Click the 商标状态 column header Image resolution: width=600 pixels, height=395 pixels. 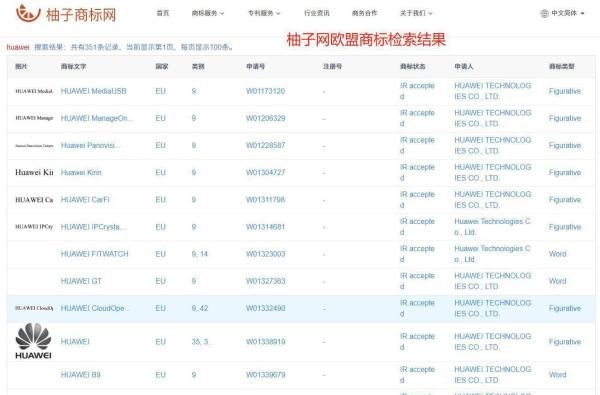[x=412, y=67]
